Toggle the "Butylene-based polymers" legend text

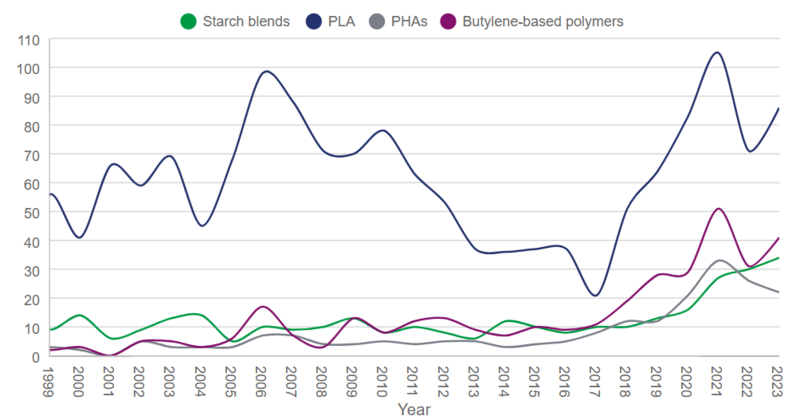pyautogui.click(x=540, y=19)
